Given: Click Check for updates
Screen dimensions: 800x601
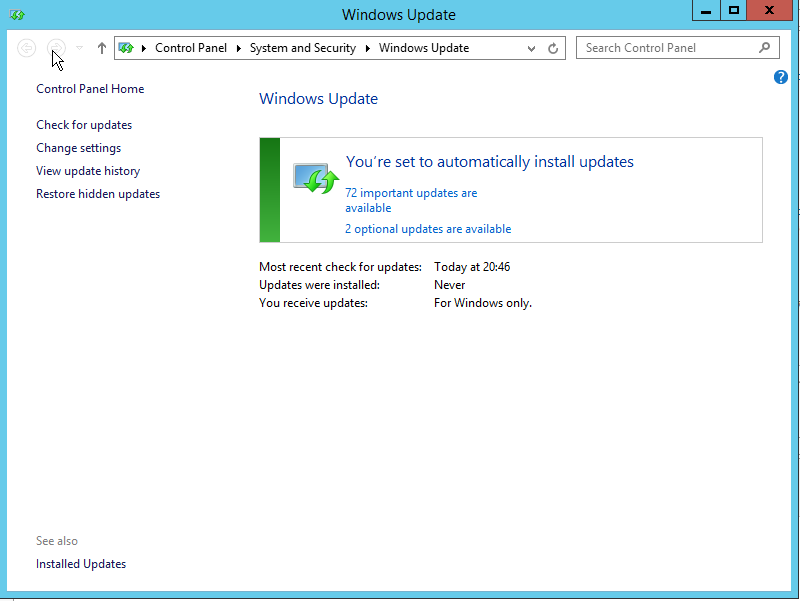Looking at the screenshot, I should [84, 125].
